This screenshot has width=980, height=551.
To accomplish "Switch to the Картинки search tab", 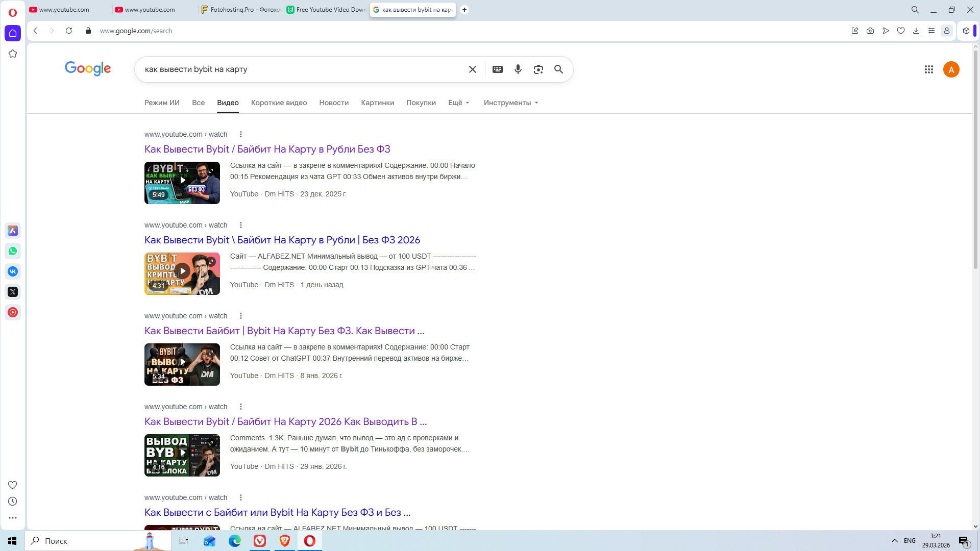I will click(377, 103).
